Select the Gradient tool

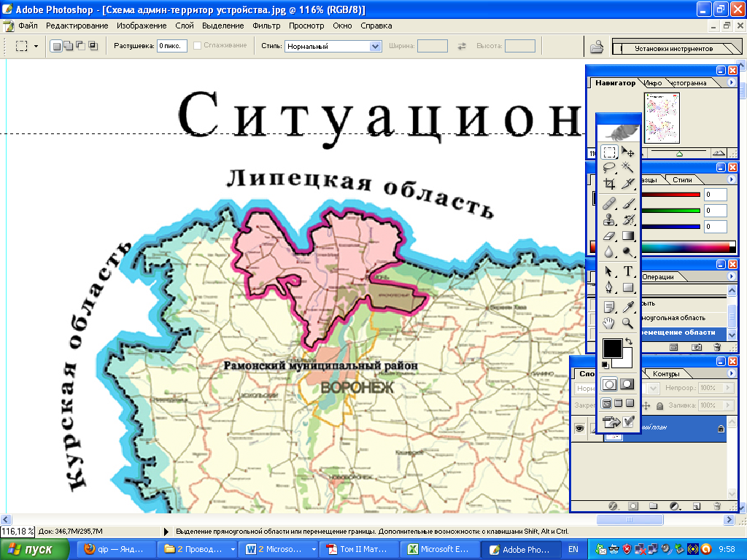[x=627, y=236]
